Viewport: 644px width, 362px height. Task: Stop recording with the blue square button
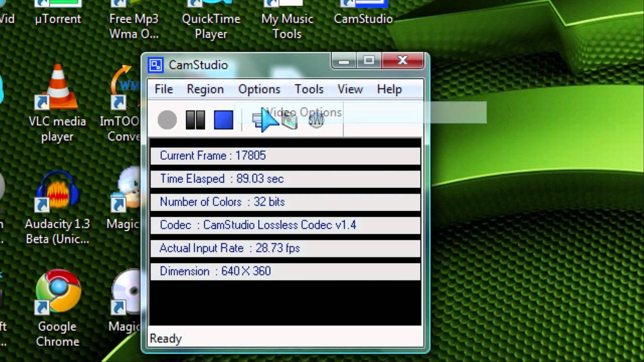(223, 121)
